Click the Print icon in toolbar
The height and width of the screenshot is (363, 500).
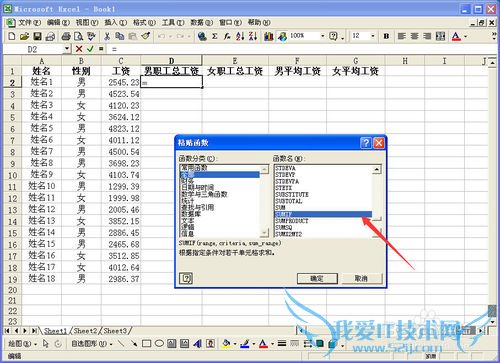click(x=66, y=36)
